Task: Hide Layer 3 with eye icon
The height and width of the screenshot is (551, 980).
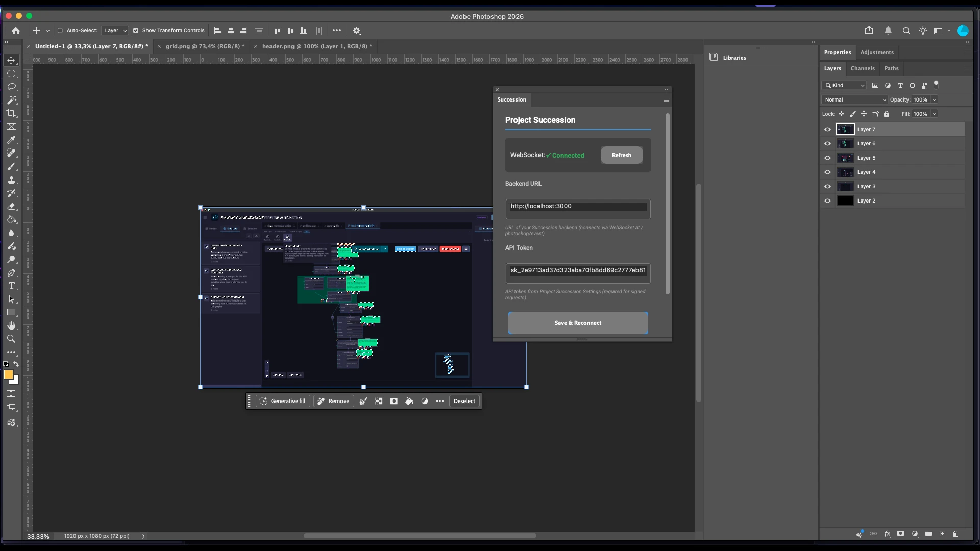Action: (x=827, y=186)
